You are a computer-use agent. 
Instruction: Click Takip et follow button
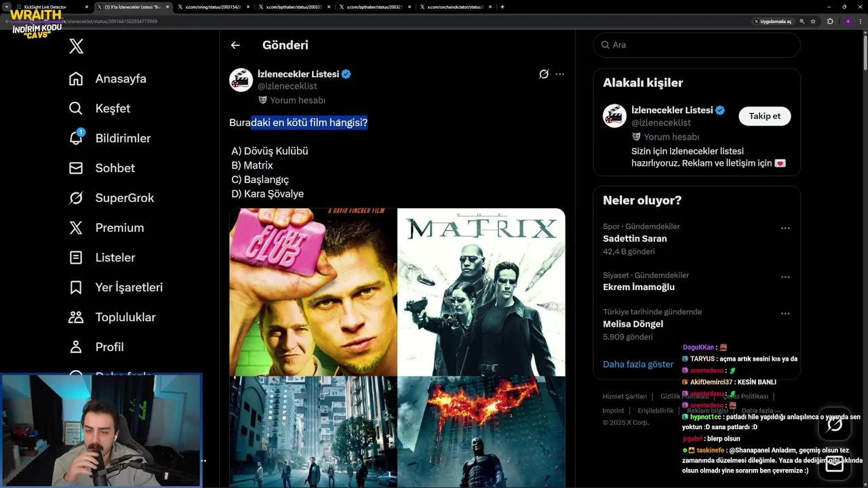click(764, 116)
